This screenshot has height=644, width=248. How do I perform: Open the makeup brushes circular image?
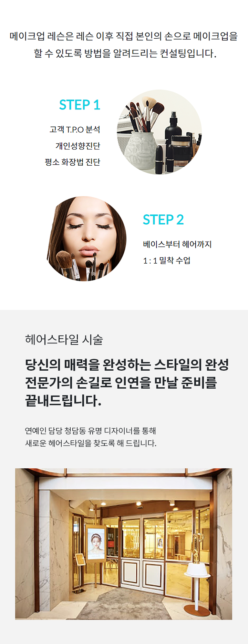[x=159, y=132]
